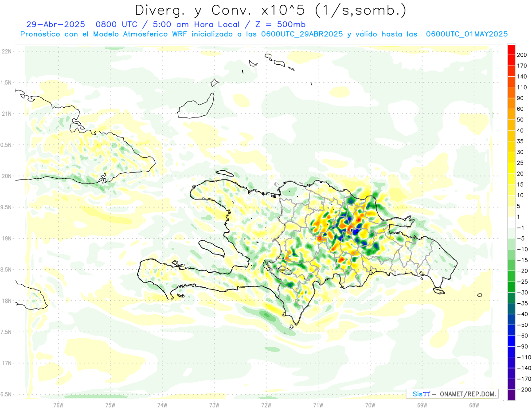The image size is (532, 411).
Task: Click the longitude label '69W'
Action: point(422,405)
